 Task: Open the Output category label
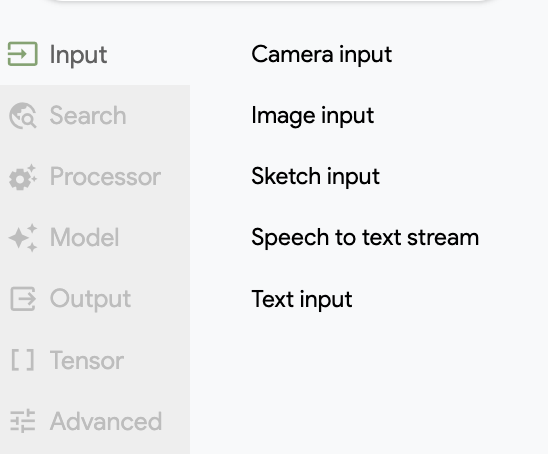coord(90,299)
